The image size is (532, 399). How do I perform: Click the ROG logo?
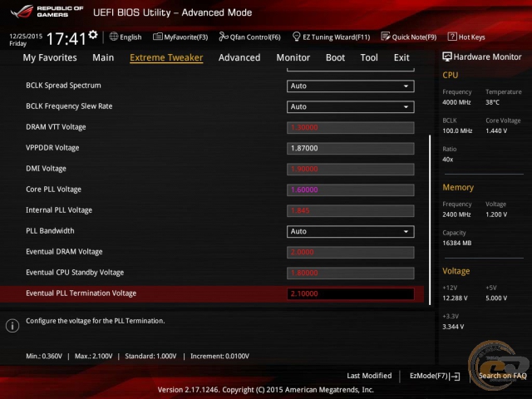pos(22,12)
